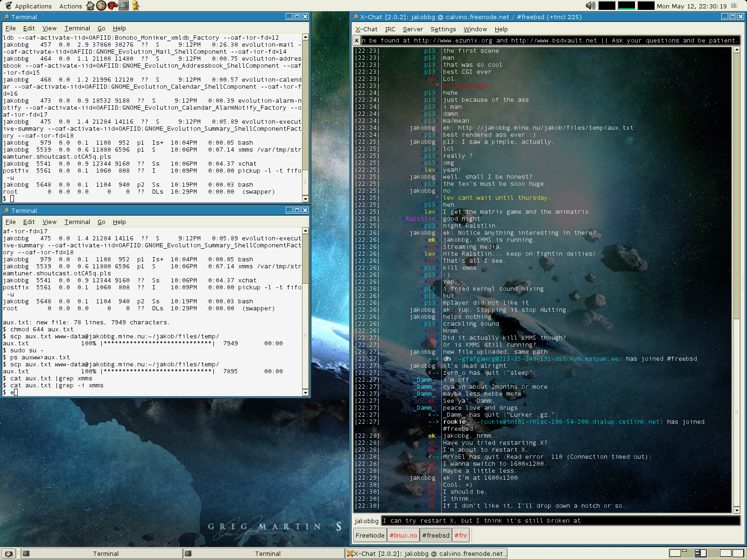Click the yellow figure messenger panel icon
The image size is (747, 560).
point(135,6)
